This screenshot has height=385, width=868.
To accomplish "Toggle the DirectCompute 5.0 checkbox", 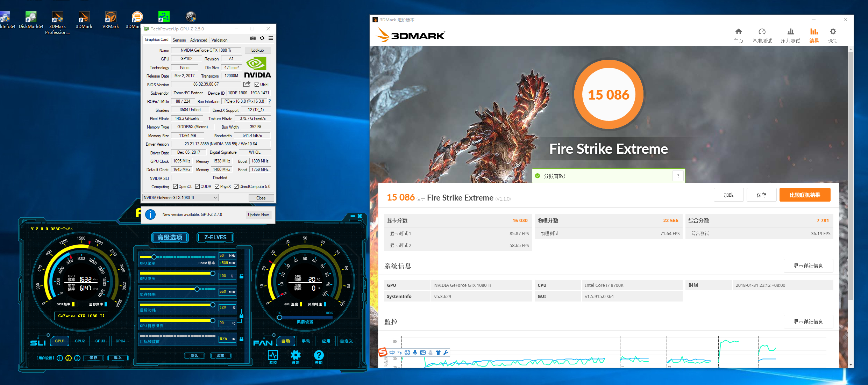I will [x=236, y=187].
